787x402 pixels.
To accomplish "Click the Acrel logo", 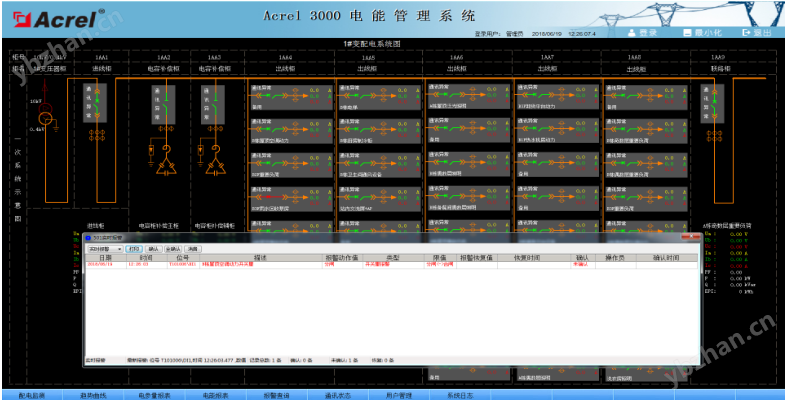I will (59, 18).
